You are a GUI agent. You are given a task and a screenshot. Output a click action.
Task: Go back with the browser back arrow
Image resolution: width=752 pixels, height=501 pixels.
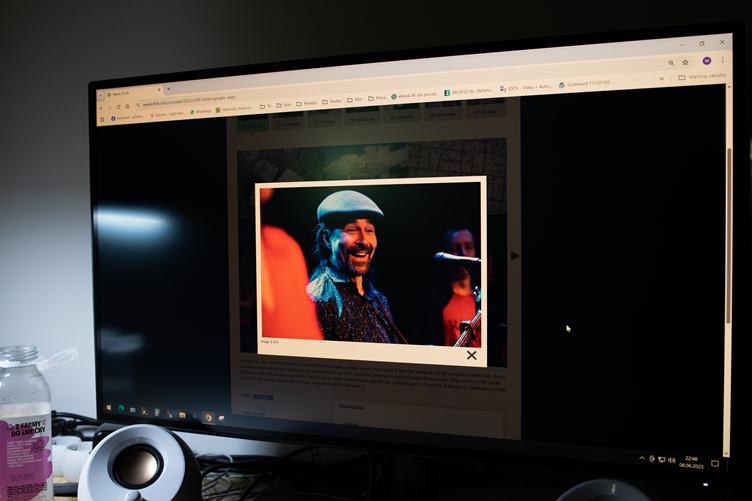tap(101, 108)
